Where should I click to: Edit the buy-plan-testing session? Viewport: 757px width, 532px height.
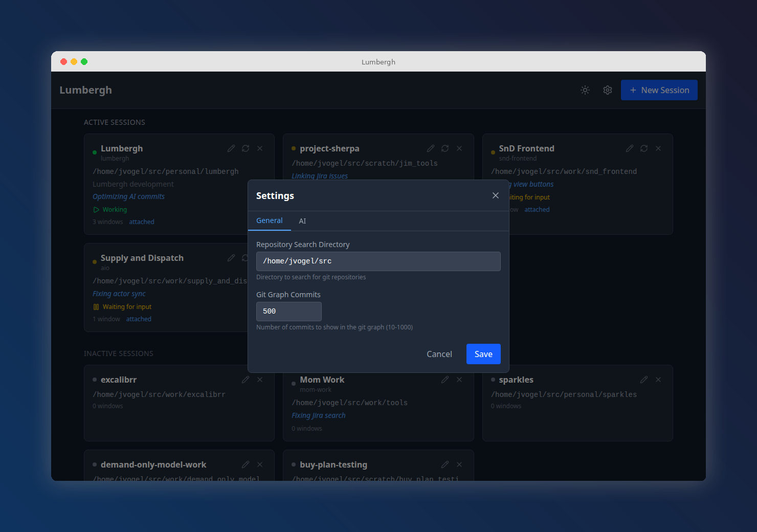[444, 464]
